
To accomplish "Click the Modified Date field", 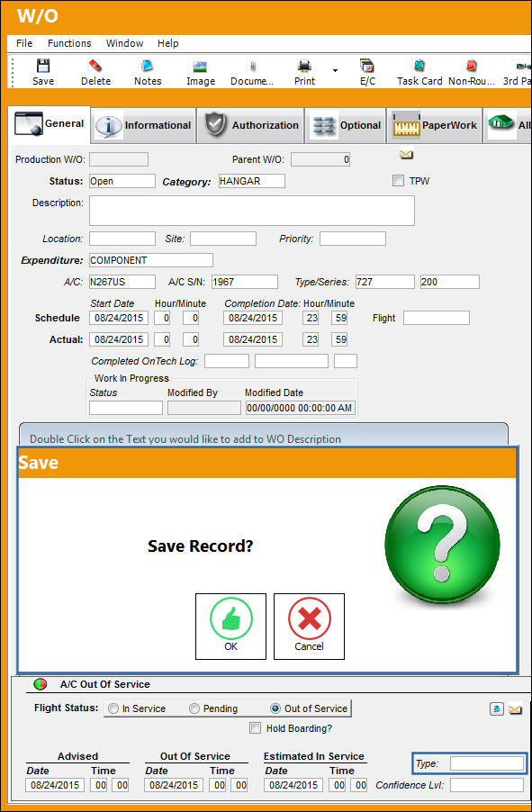I will [x=301, y=408].
